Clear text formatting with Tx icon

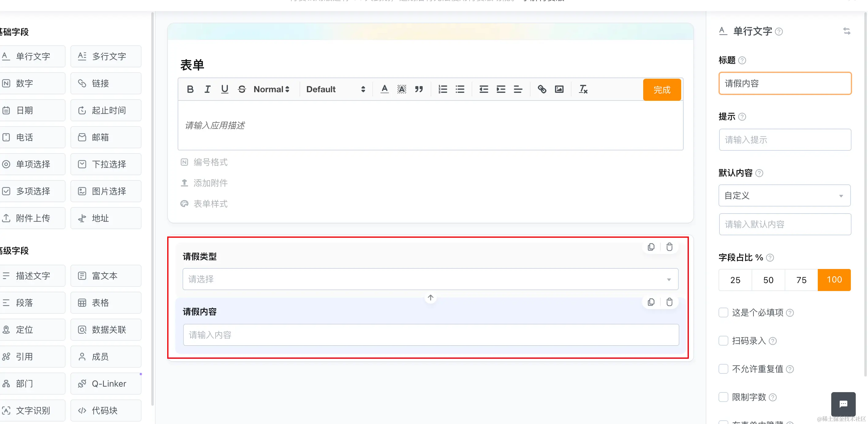pyautogui.click(x=583, y=89)
